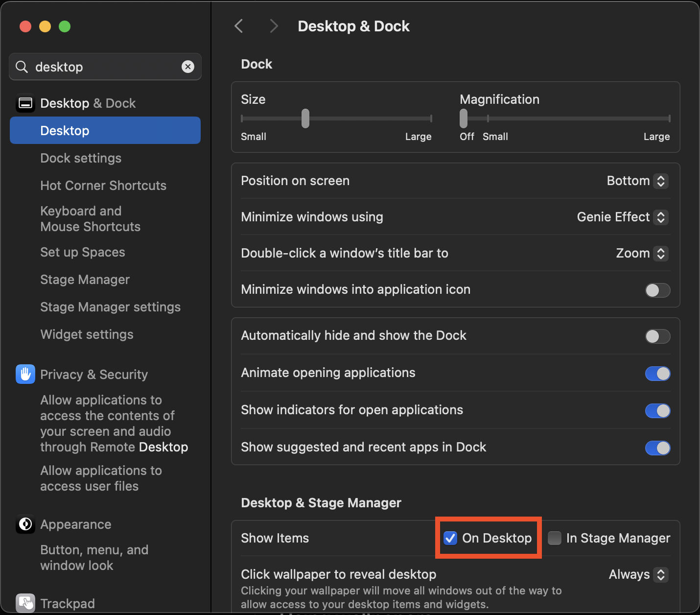Click the Dock section heading
The width and height of the screenshot is (700, 615).
(x=257, y=64)
